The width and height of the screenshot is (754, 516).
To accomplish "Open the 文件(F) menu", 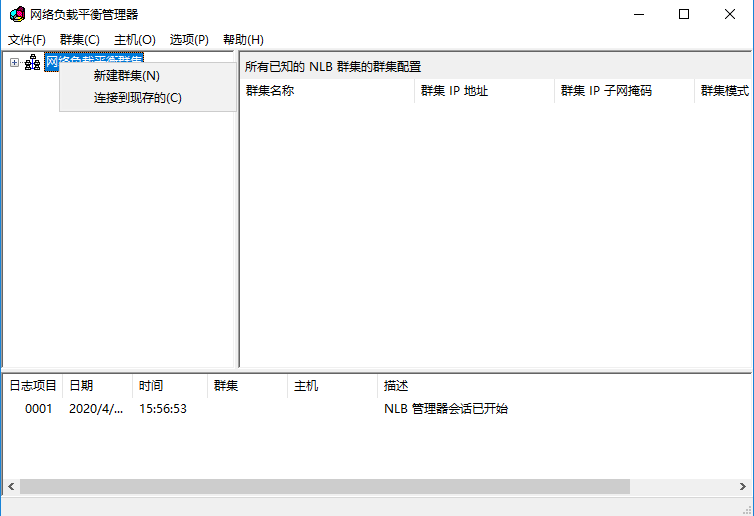I will 27,39.
